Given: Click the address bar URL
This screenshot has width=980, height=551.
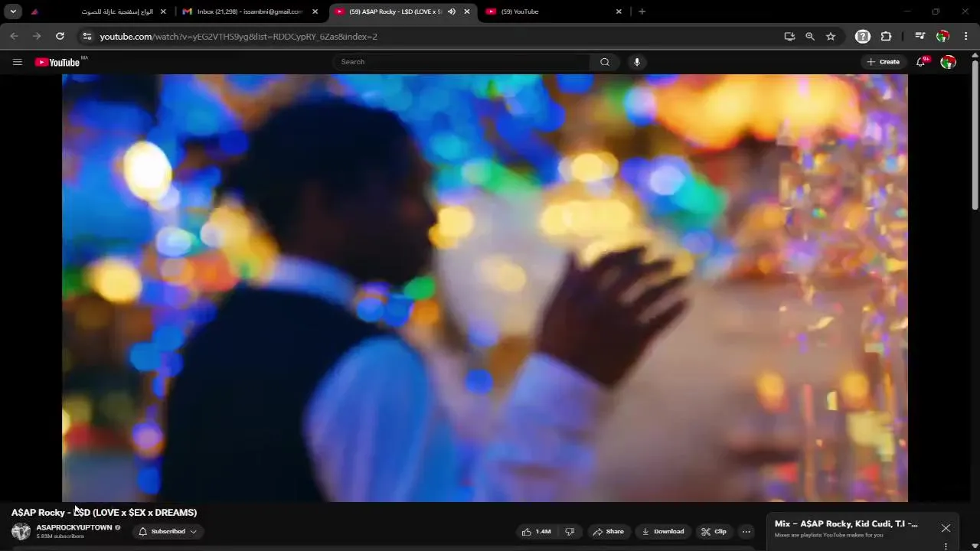Looking at the screenshot, I should 238,36.
